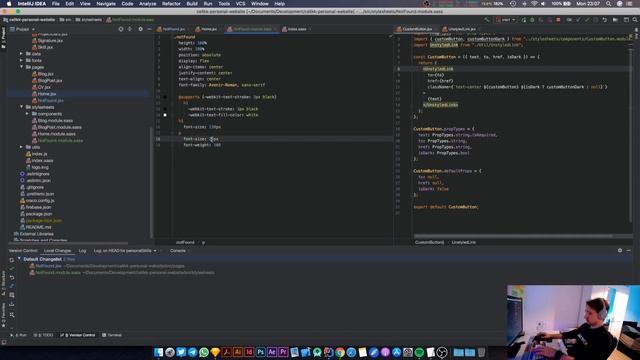Open the run configuration dropdown in toolbar

[x=506, y=20]
